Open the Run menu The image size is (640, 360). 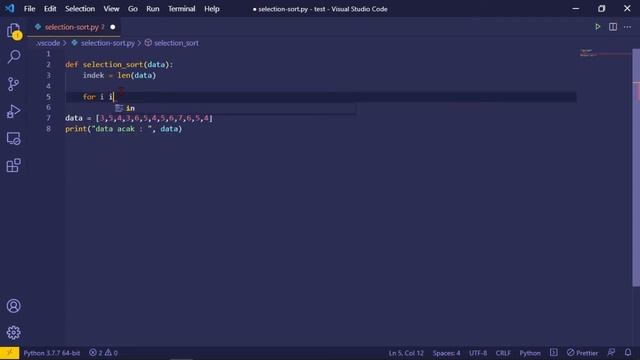point(153,9)
